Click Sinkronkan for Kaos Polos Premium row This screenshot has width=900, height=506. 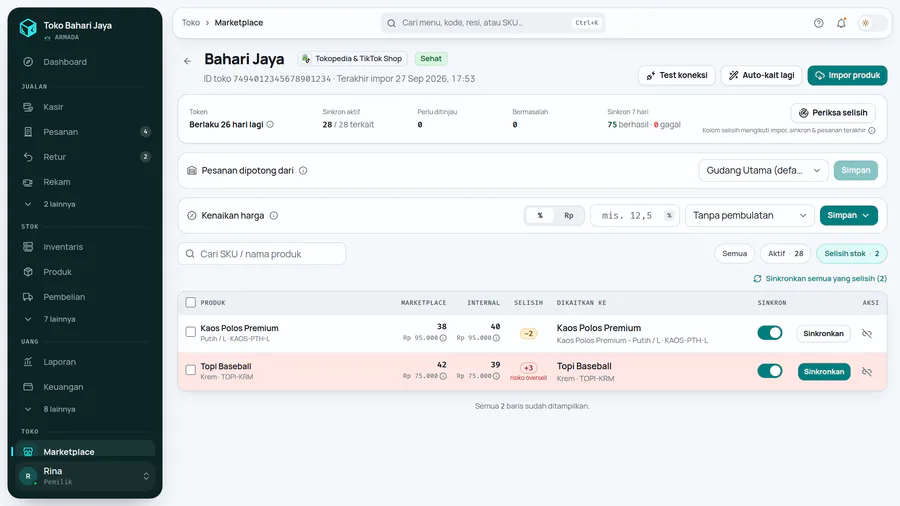(x=823, y=334)
